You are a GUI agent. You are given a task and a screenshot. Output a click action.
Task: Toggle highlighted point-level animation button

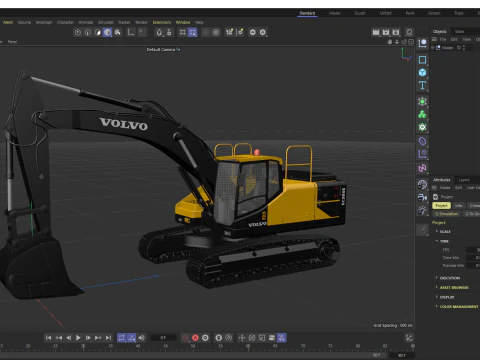click(x=282, y=338)
